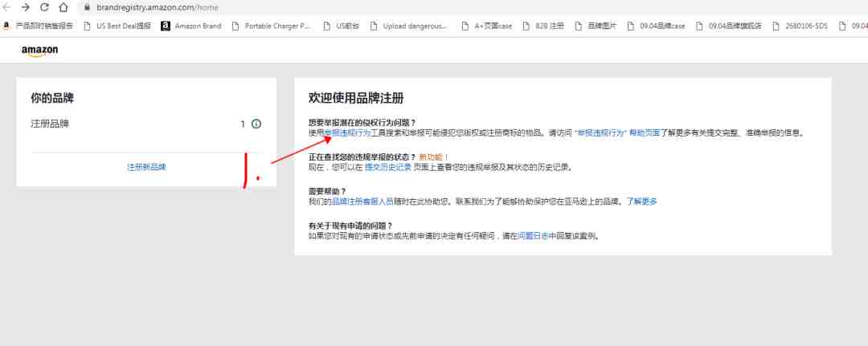The image size is (868, 346).
Task: Click the 需要帮助？ heading
Action: (x=327, y=191)
